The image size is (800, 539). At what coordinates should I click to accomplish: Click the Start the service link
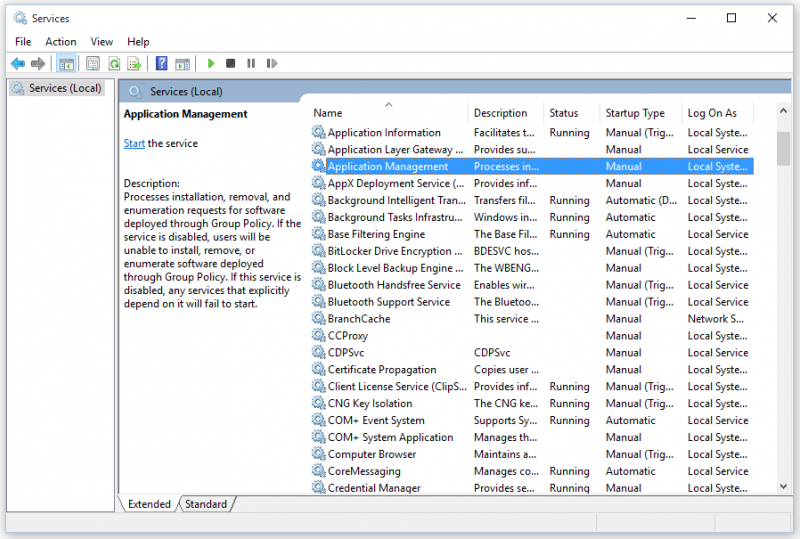pyautogui.click(x=134, y=143)
